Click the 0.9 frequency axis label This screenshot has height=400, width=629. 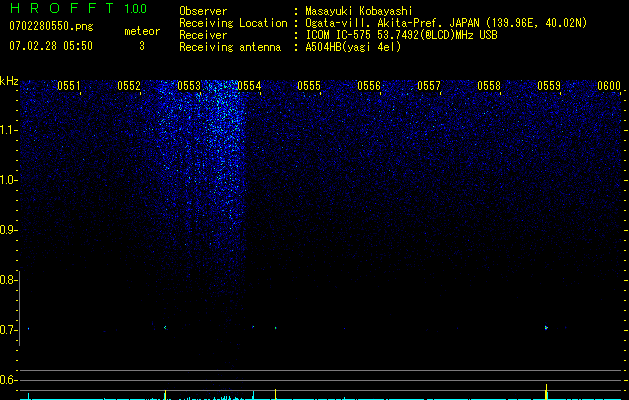(8, 230)
